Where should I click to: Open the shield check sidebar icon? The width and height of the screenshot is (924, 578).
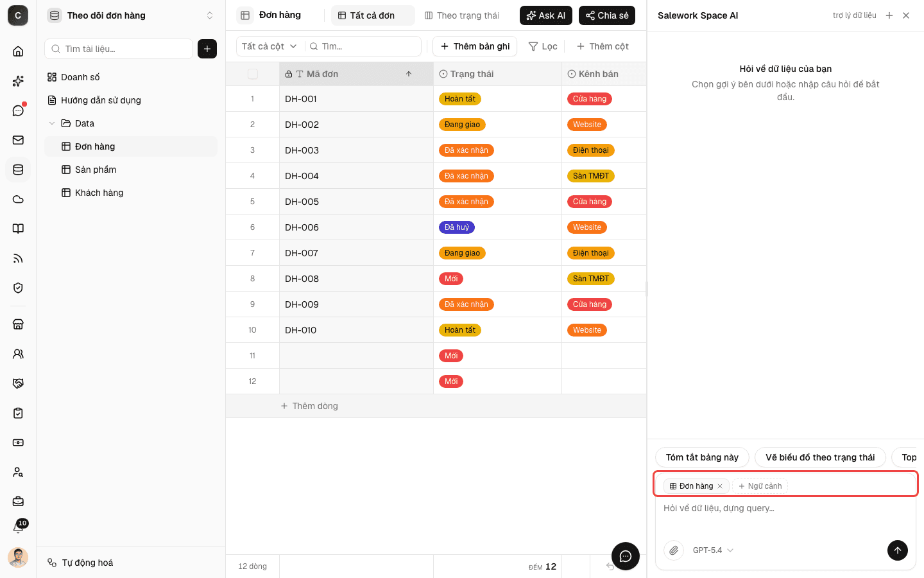pyautogui.click(x=18, y=288)
